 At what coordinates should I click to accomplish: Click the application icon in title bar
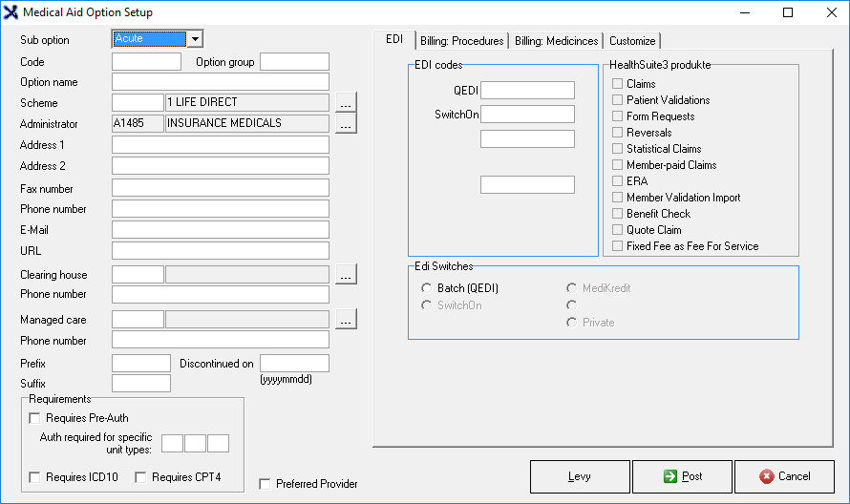click(11, 12)
